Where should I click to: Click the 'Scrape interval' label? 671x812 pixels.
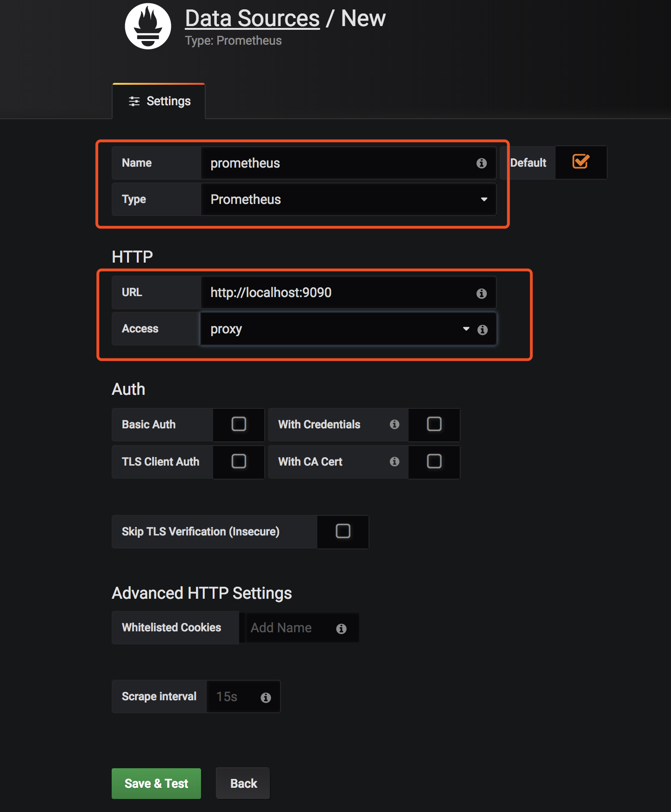point(159,697)
